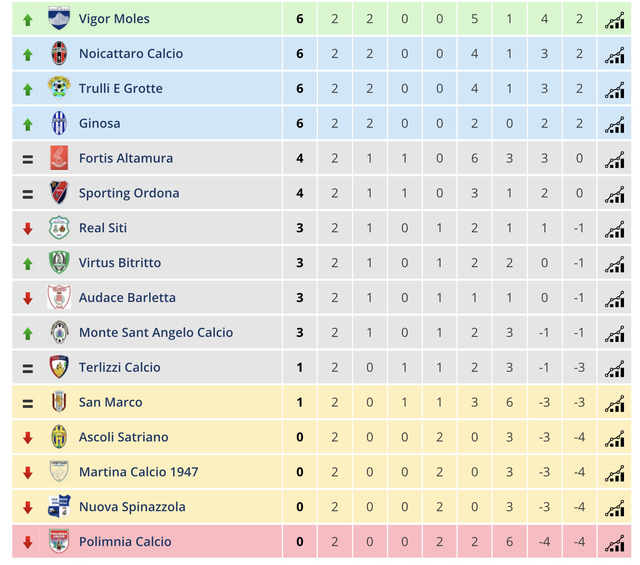Click the red down arrow beside Audace Barletta

pyautogui.click(x=27, y=298)
